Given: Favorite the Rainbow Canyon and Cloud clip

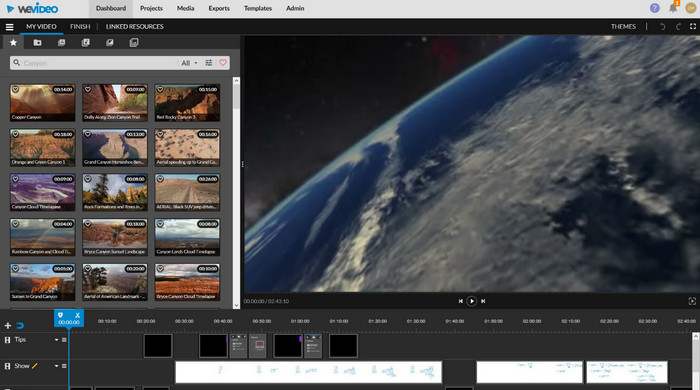Looking at the screenshot, I should tap(15, 224).
